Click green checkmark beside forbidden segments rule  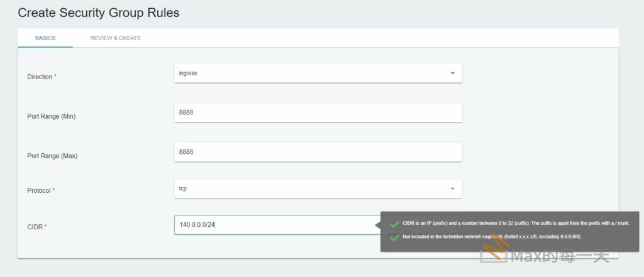[394, 237]
